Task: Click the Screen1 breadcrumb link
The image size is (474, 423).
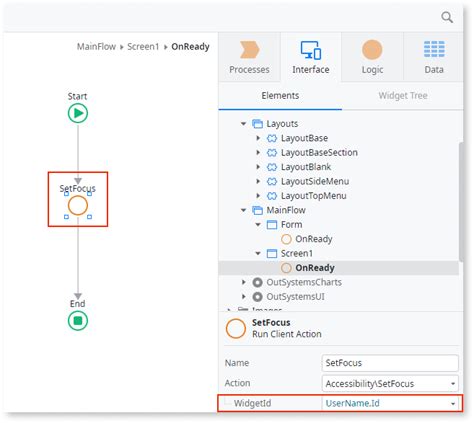Action: [143, 47]
